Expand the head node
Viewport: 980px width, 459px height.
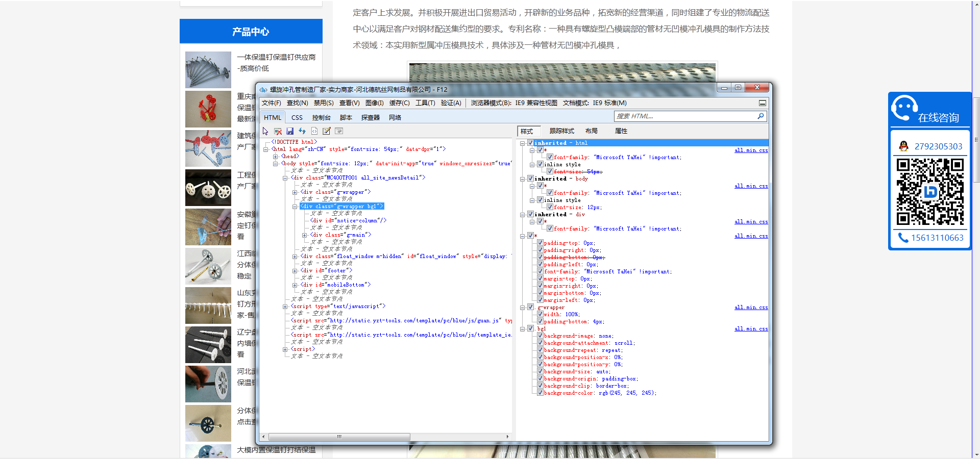pos(276,157)
